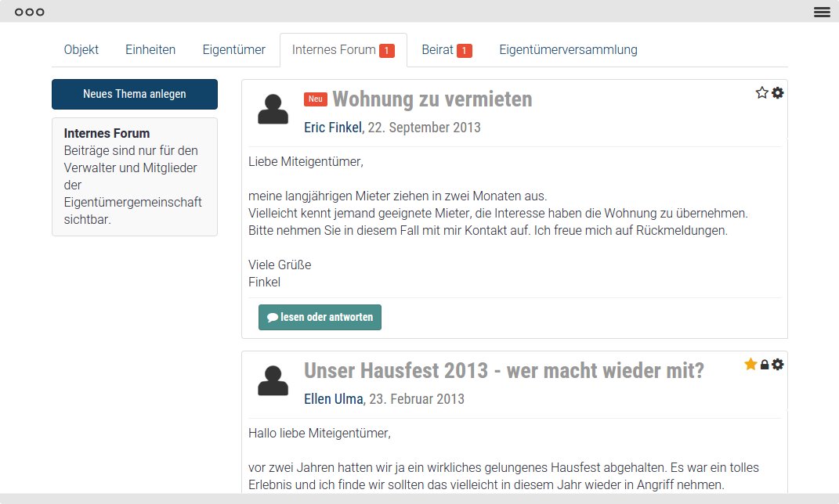Unstar the 'Unser Hausfest 2013' post

pyautogui.click(x=750, y=365)
